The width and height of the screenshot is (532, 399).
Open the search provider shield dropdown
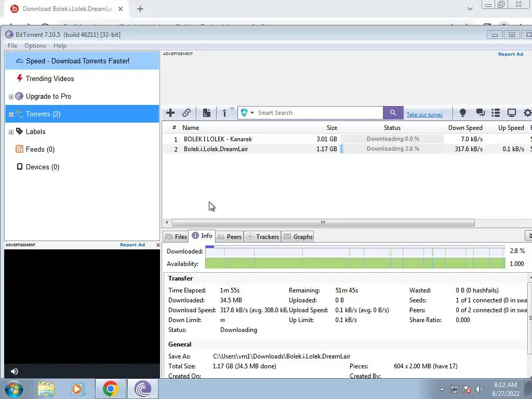(248, 113)
